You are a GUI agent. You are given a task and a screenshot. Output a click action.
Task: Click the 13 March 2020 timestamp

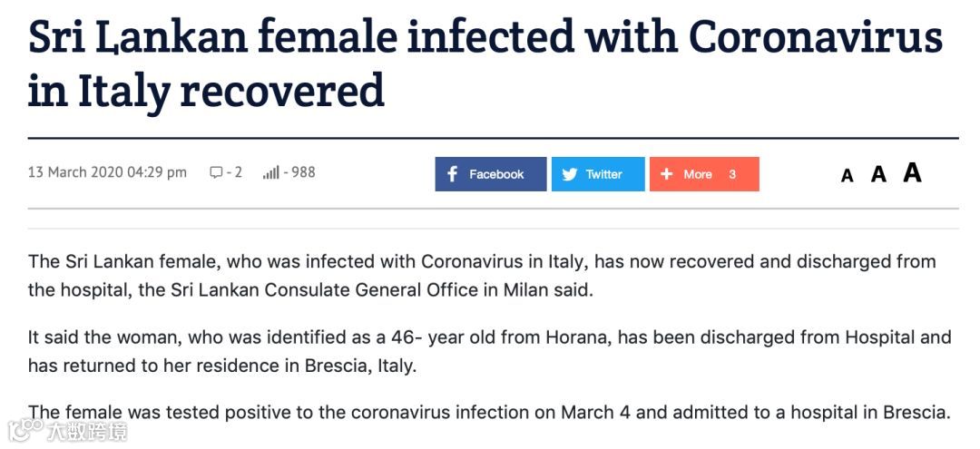pyautogui.click(x=107, y=172)
